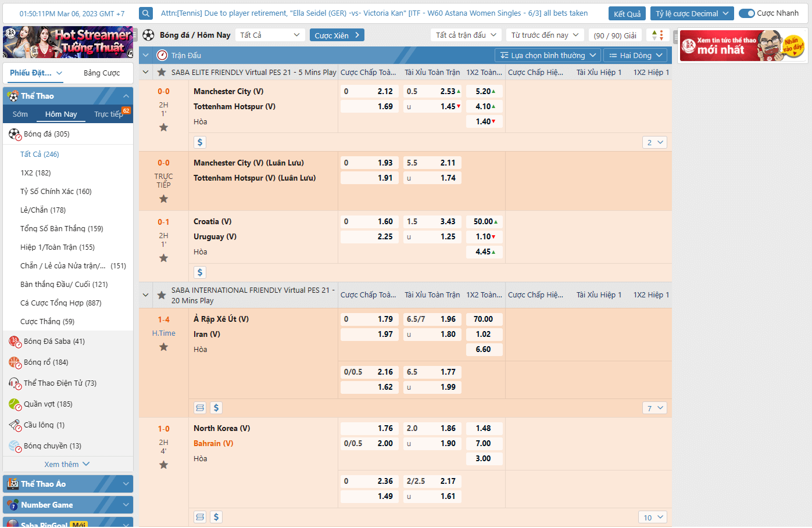This screenshot has height=528, width=812.
Task: Open the Tất cả trận đấu dropdown
Action: [466, 35]
